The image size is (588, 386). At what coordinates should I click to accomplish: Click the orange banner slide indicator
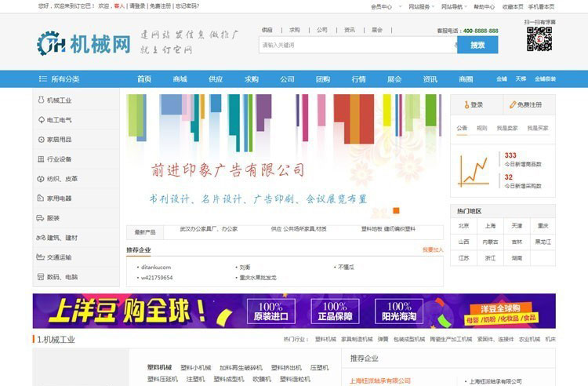pos(396,210)
